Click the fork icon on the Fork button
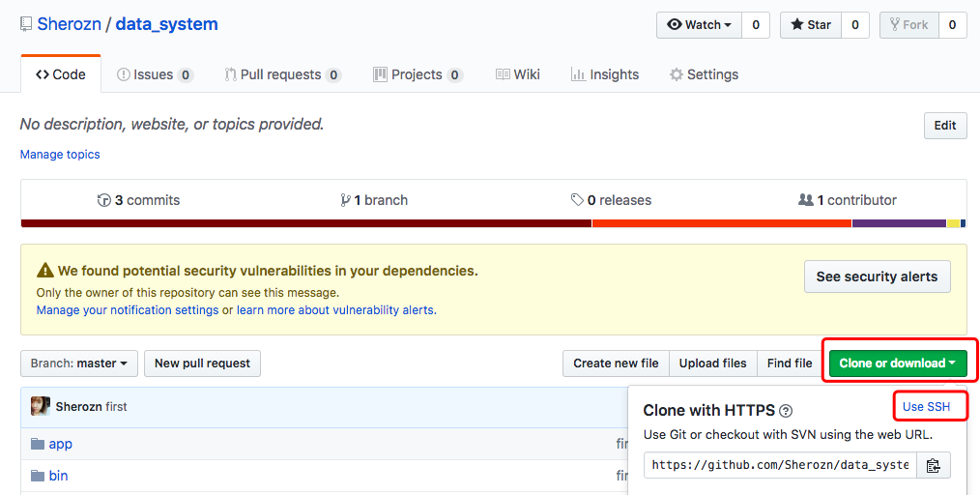 pos(895,24)
